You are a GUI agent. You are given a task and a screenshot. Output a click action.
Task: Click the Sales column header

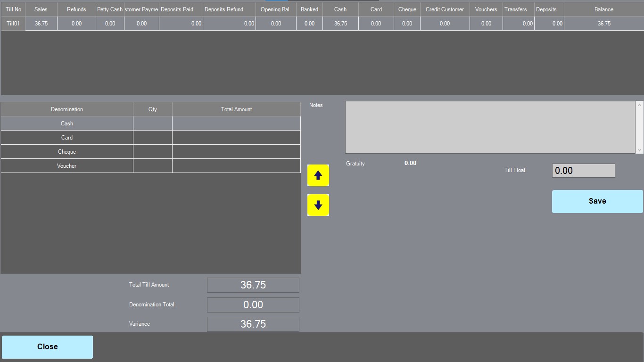(41, 9)
